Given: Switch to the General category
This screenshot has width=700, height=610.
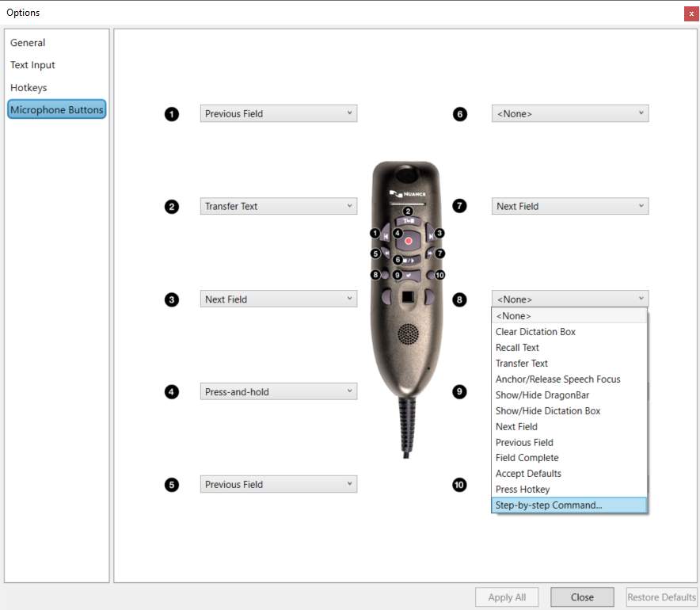Looking at the screenshot, I should coord(28,43).
